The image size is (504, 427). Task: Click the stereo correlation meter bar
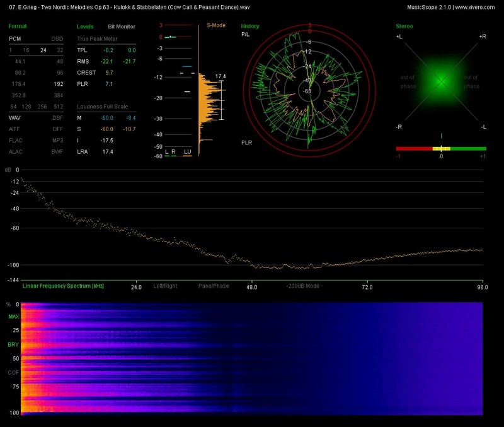[441, 149]
